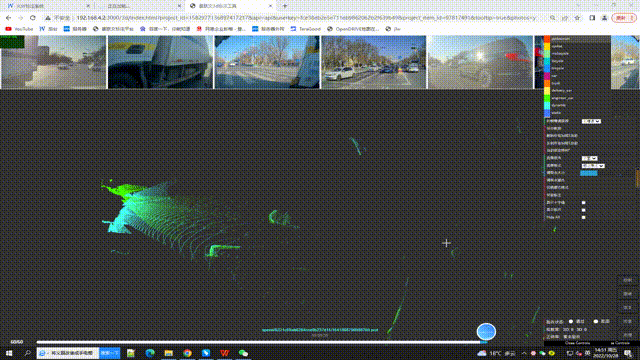The width and height of the screenshot is (640, 360).
Task: Toggle the Hide All checkbox
Action: coord(583,218)
